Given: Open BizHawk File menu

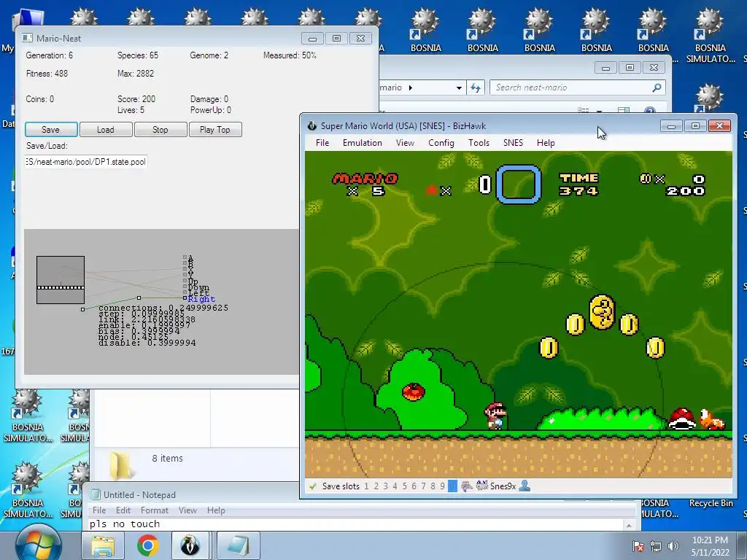Looking at the screenshot, I should tap(322, 143).
